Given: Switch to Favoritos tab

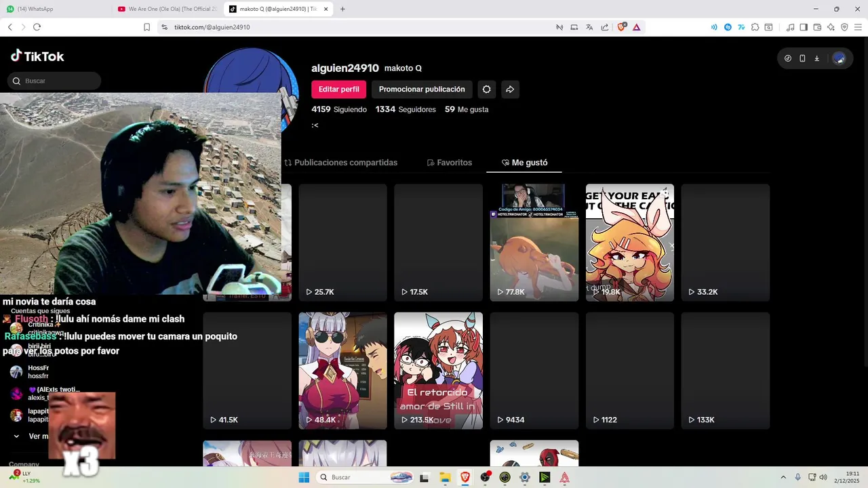Looking at the screenshot, I should (449, 163).
